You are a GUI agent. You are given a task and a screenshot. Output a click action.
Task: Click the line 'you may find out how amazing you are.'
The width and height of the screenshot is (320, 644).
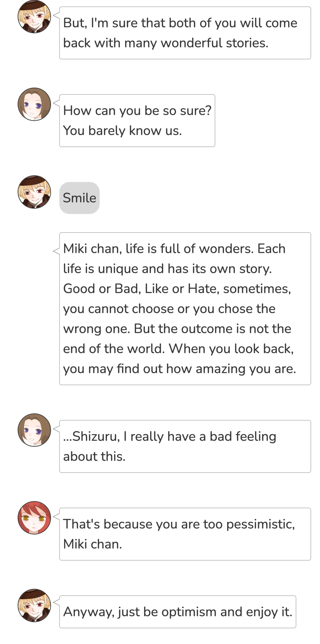click(179, 369)
